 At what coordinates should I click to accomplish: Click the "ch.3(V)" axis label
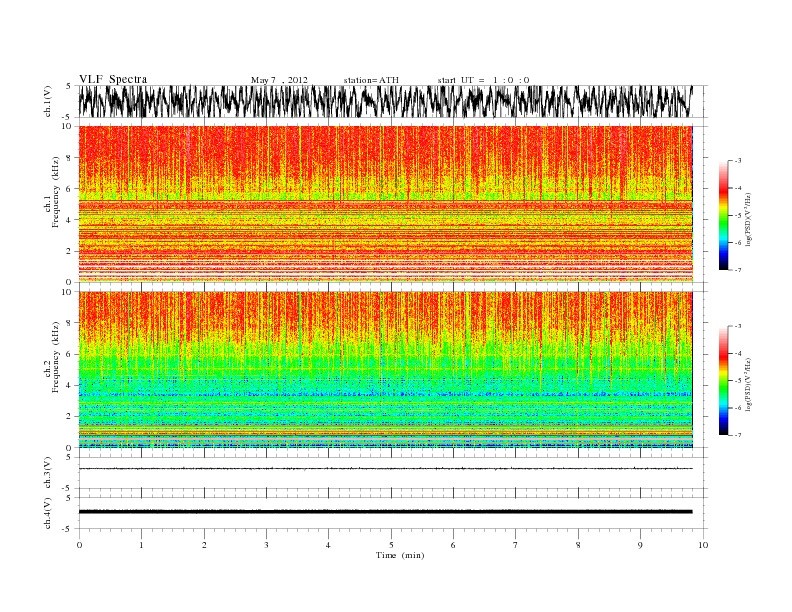[48, 473]
